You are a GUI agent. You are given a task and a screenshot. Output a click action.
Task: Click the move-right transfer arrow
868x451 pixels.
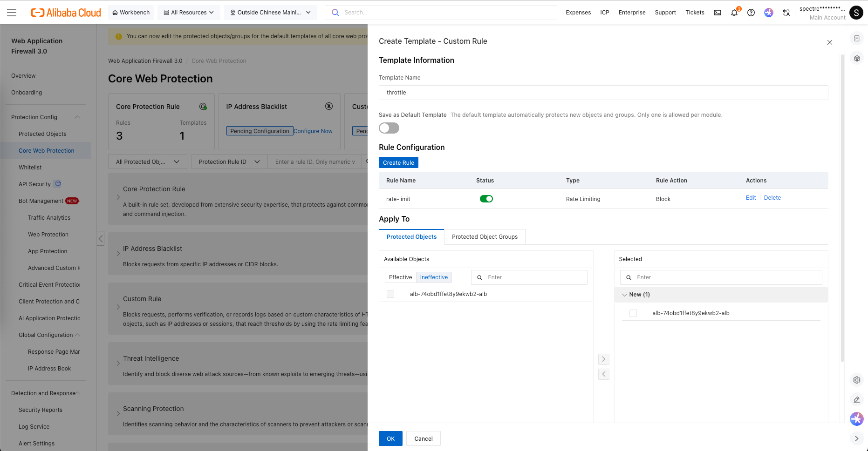(604, 359)
